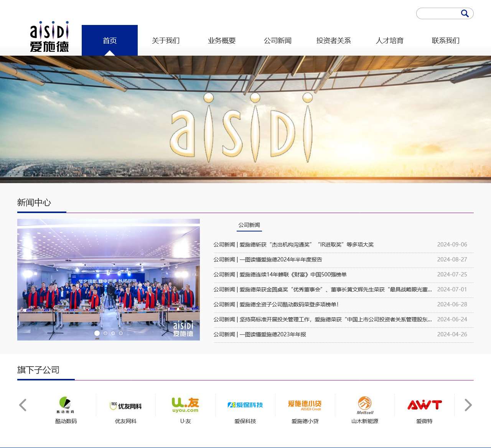
Task: Click the 新闻中心 section heading
Action: pos(34,203)
